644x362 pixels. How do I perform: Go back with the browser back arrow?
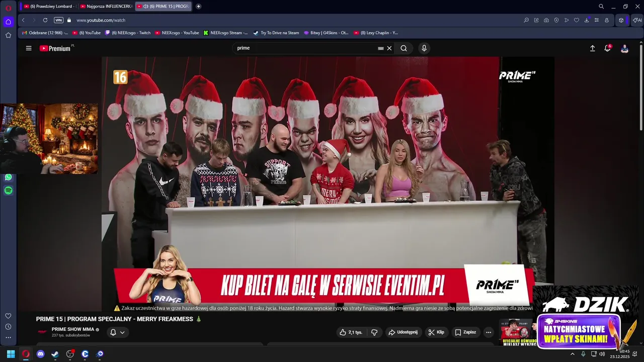(23, 20)
